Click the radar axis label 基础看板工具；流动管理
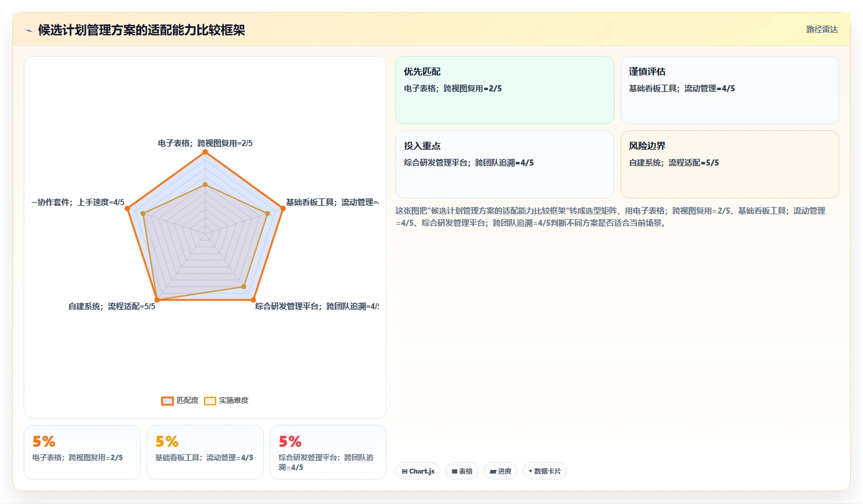This screenshot has height=504, width=863. click(332, 202)
